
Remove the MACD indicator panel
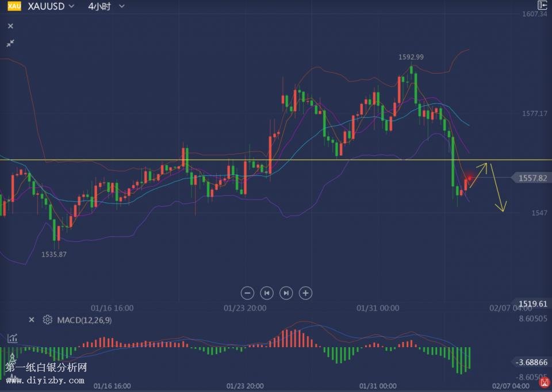coord(32,320)
